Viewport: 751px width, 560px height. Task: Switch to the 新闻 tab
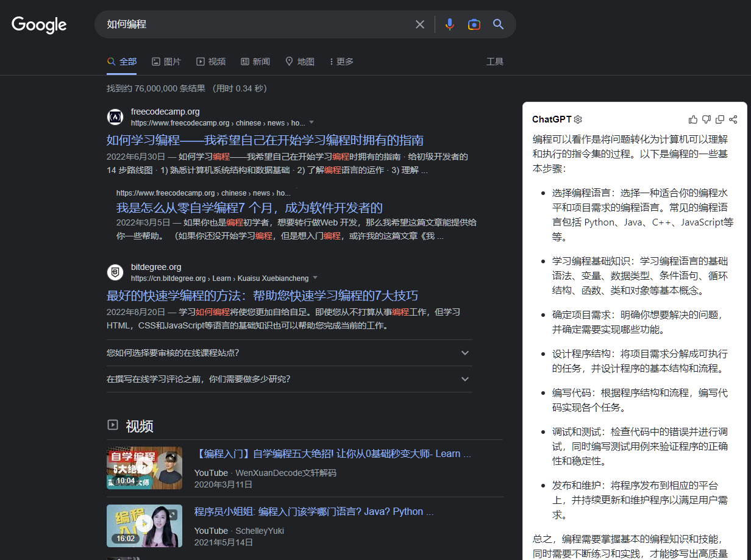point(255,62)
